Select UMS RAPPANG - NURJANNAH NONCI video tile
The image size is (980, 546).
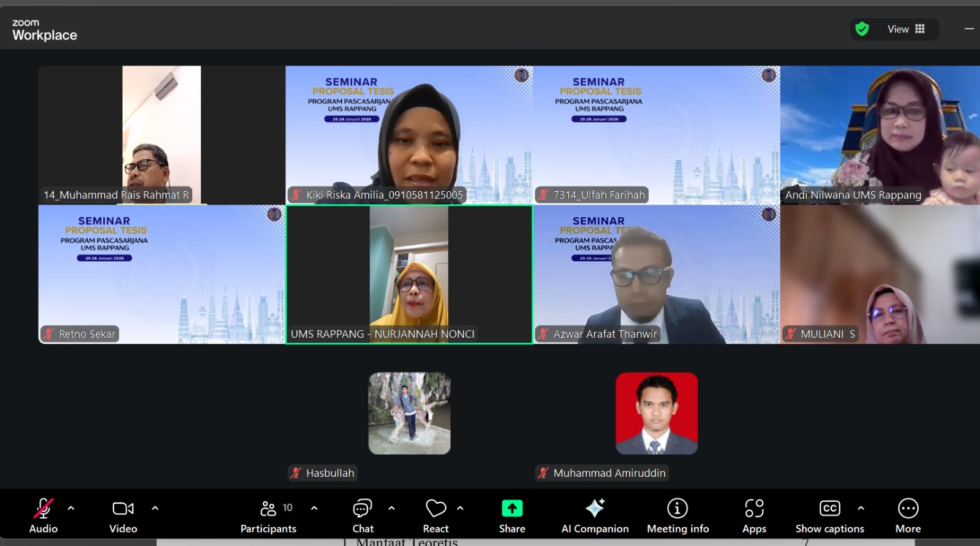tap(409, 275)
